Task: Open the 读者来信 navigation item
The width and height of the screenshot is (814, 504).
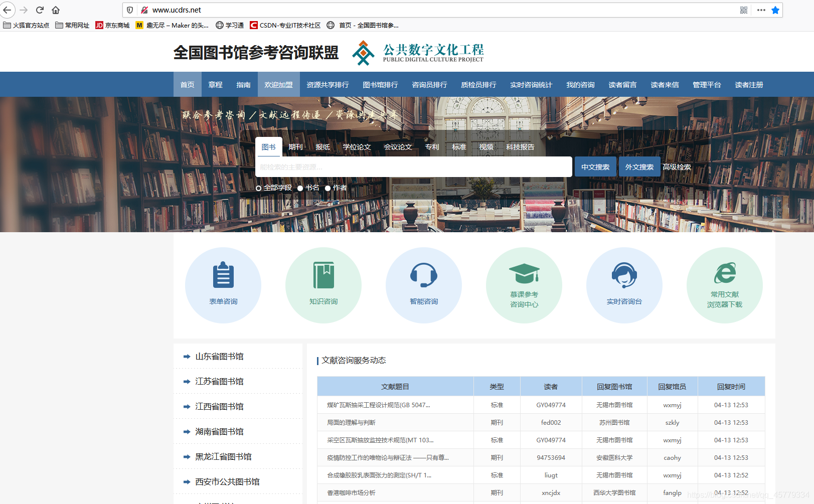Action: 665,85
